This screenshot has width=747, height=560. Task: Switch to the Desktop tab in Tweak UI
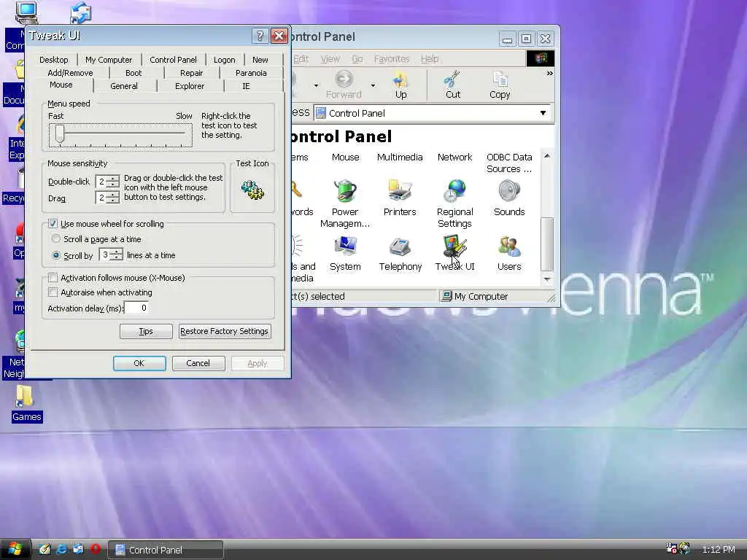53,60
